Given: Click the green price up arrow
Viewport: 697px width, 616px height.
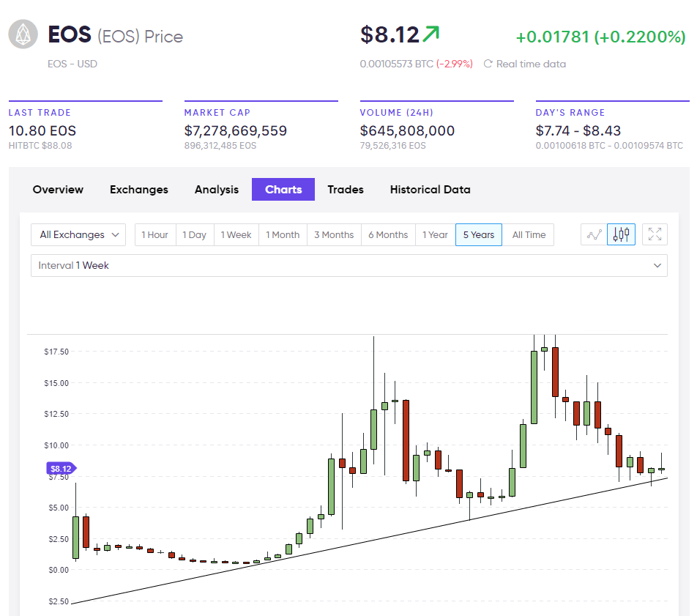Looking at the screenshot, I should point(431,34).
